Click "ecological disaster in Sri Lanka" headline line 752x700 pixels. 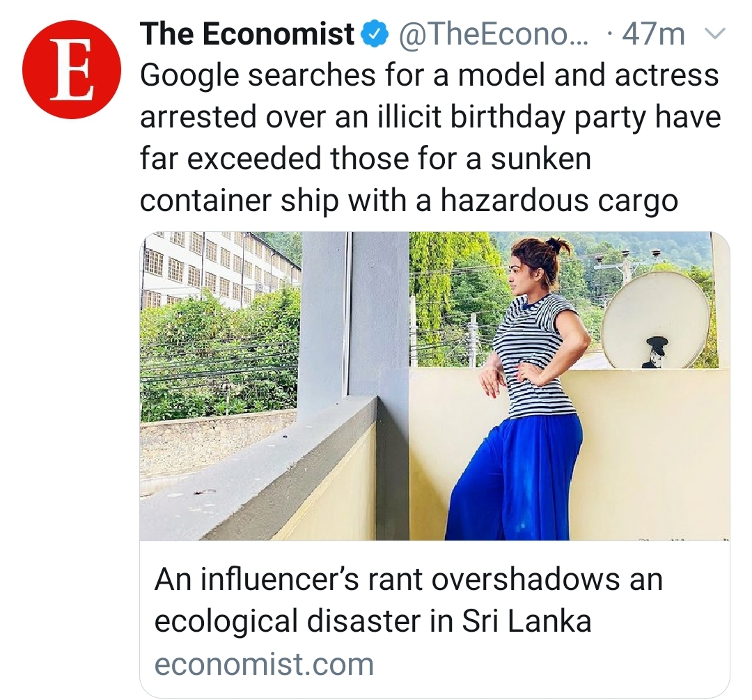(x=373, y=621)
